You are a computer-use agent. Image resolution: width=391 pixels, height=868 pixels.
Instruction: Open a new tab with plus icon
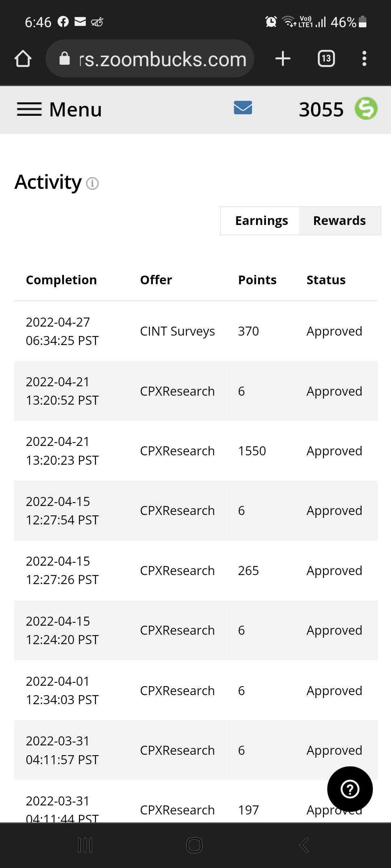tap(283, 59)
